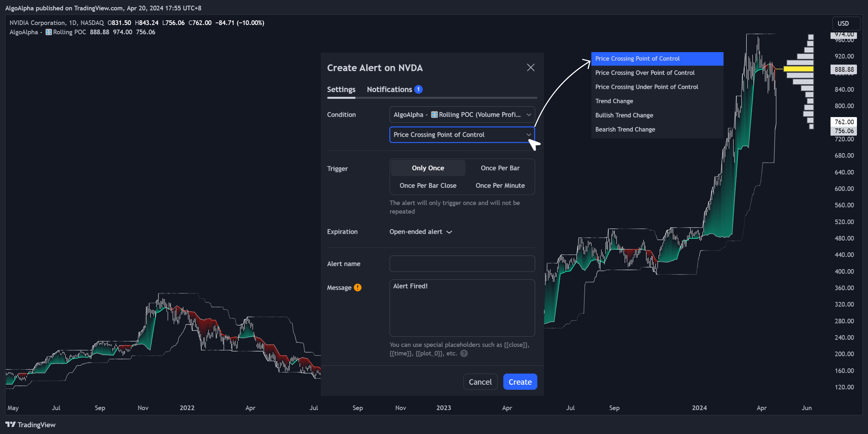Click the 2024 label on time axis
This screenshot has height=434, width=868.
[x=699, y=408]
